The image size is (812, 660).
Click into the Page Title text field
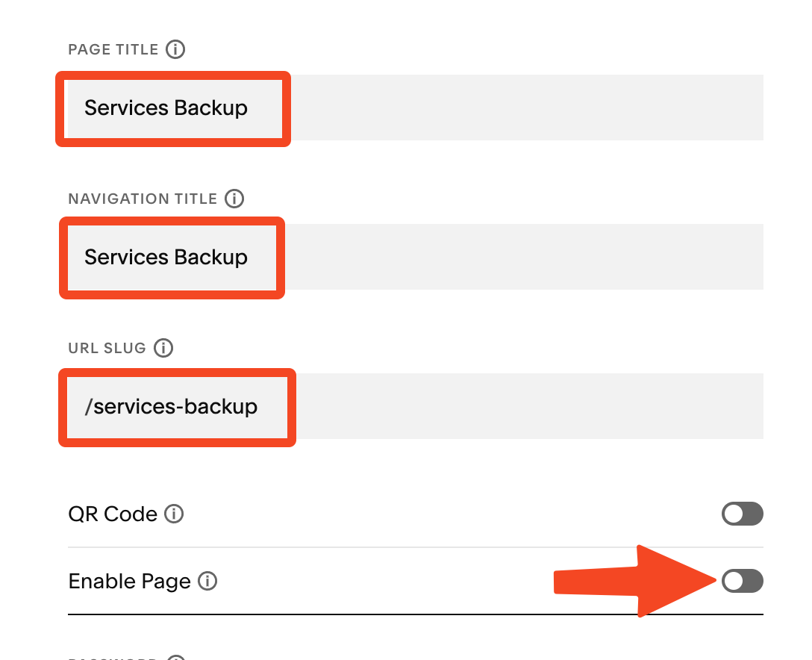point(448,108)
